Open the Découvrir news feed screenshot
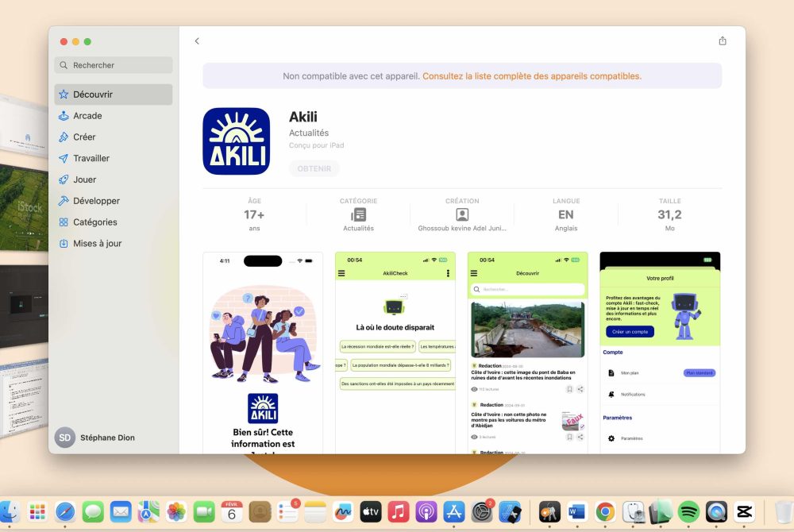This screenshot has height=532, width=794. [528, 353]
